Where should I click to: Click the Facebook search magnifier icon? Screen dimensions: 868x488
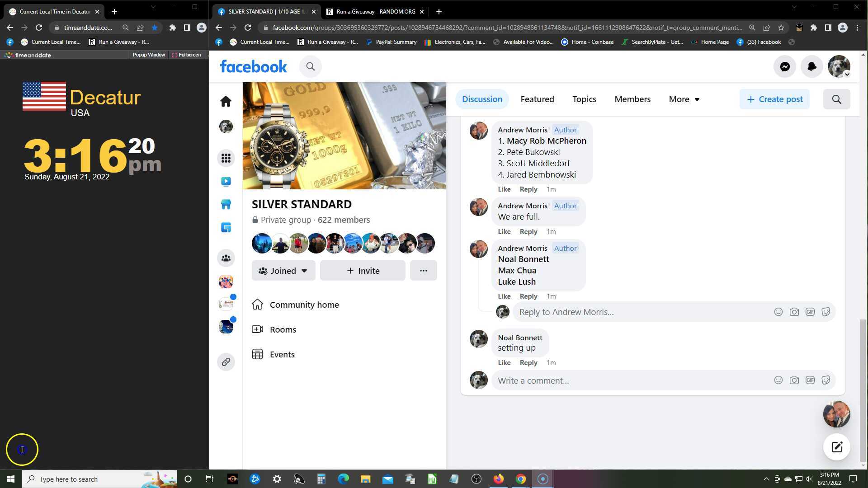click(x=310, y=66)
